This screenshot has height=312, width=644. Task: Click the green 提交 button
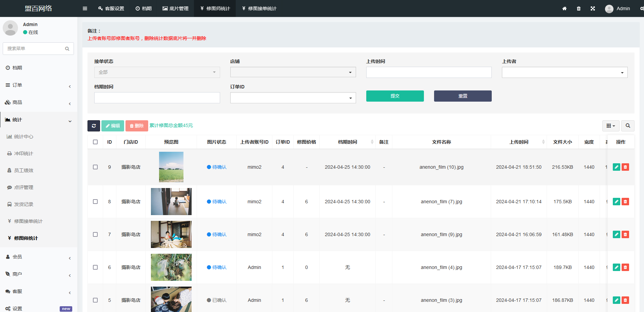(x=395, y=96)
